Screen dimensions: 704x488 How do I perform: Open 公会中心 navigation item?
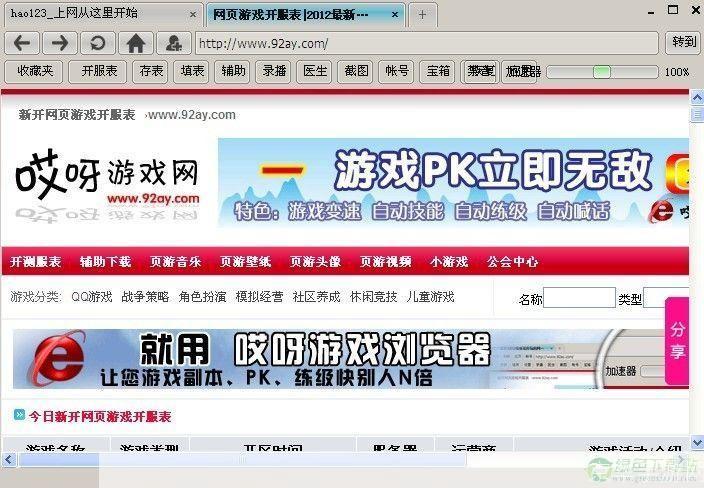click(x=512, y=262)
